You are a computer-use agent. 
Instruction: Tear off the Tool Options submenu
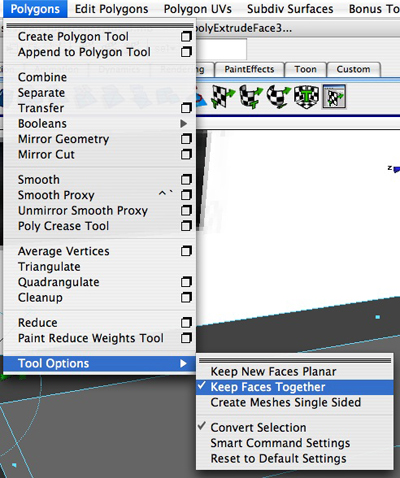(295, 360)
